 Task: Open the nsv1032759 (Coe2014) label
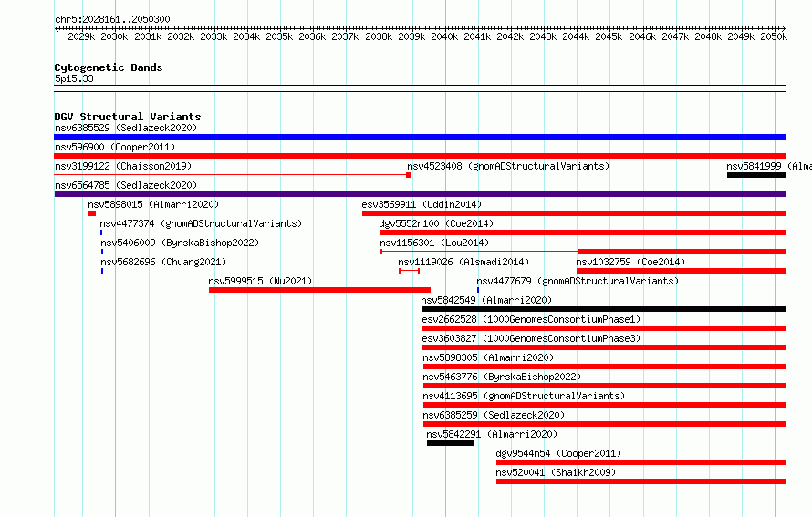click(x=630, y=262)
